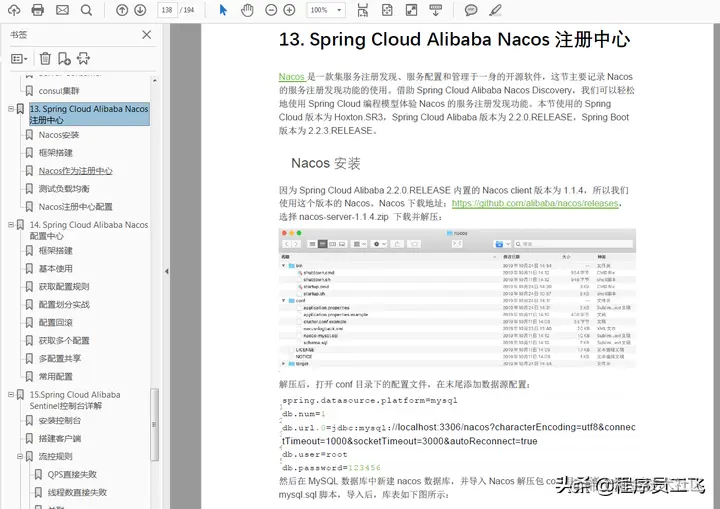Open the 常用配置 bookmark
Image resolution: width=720 pixels, height=509 pixels.
point(56,376)
